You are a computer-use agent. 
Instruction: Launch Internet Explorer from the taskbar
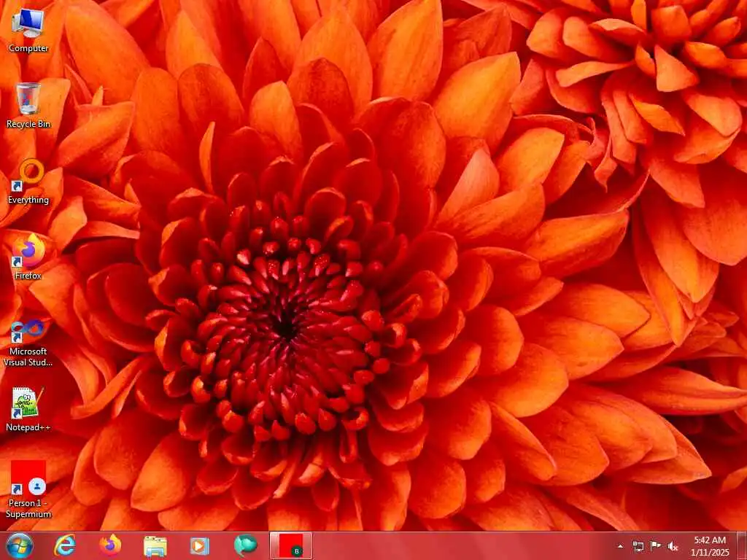click(x=65, y=545)
